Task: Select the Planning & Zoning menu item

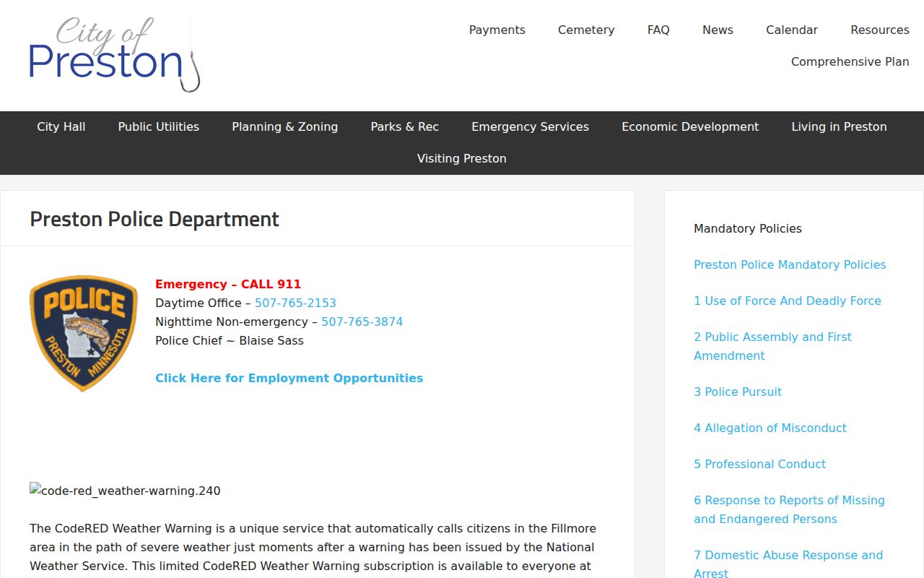Action: tap(285, 126)
